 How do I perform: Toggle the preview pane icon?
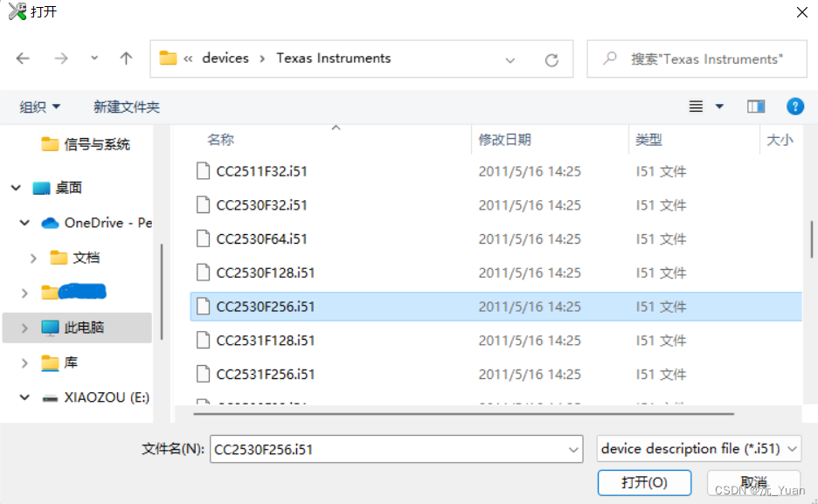(755, 106)
